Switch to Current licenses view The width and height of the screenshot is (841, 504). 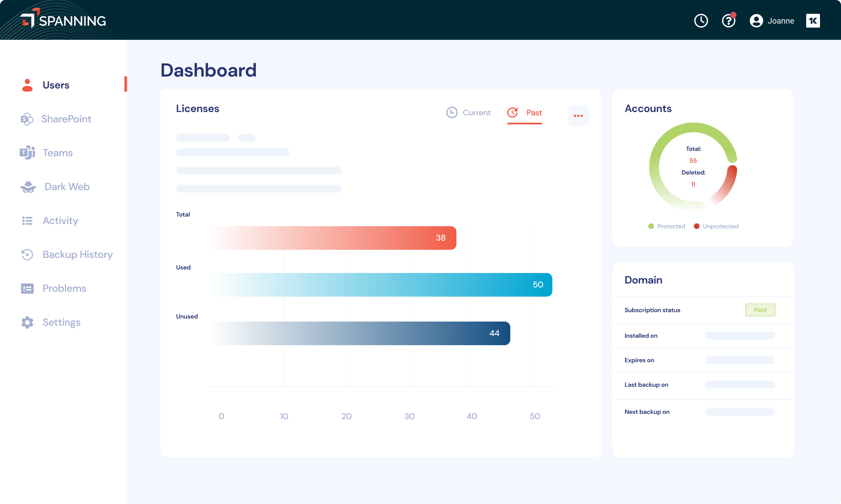[469, 113]
